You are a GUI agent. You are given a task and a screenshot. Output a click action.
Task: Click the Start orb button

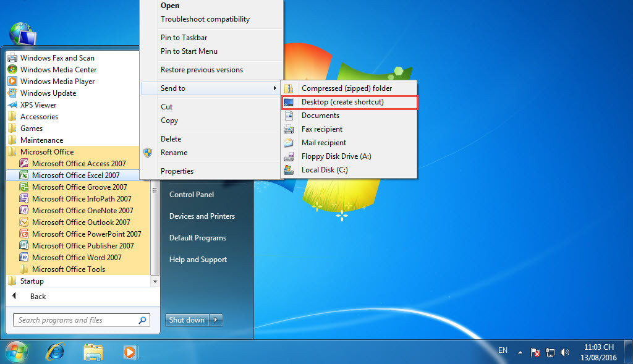pos(16,352)
